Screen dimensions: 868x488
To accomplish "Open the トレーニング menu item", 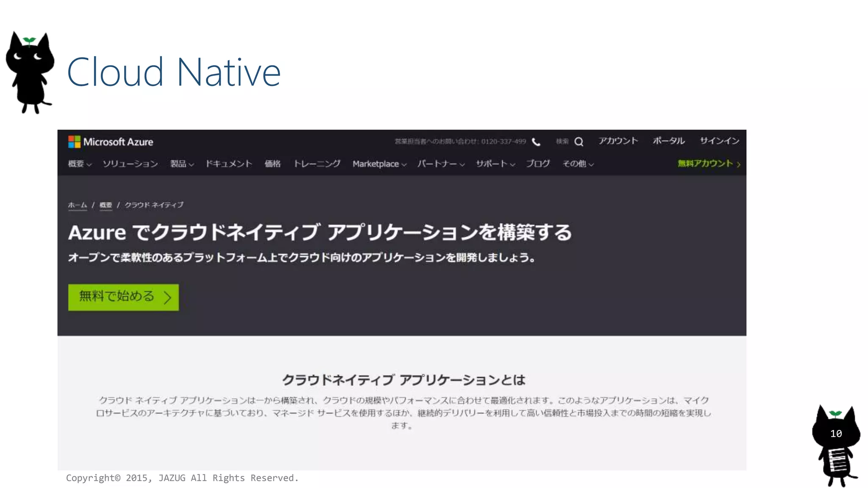I will (x=317, y=164).
